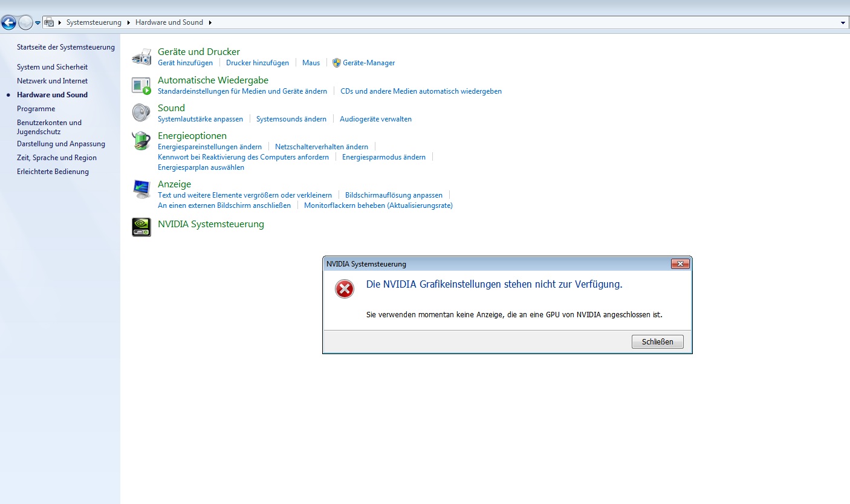Select Hardware und Sound in sidebar

point(52,95)
